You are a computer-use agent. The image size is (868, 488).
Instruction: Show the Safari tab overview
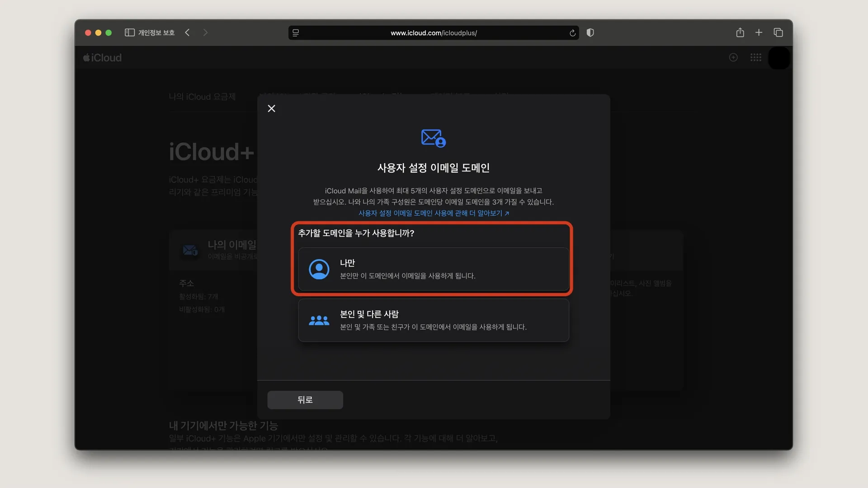click(778, 33)
